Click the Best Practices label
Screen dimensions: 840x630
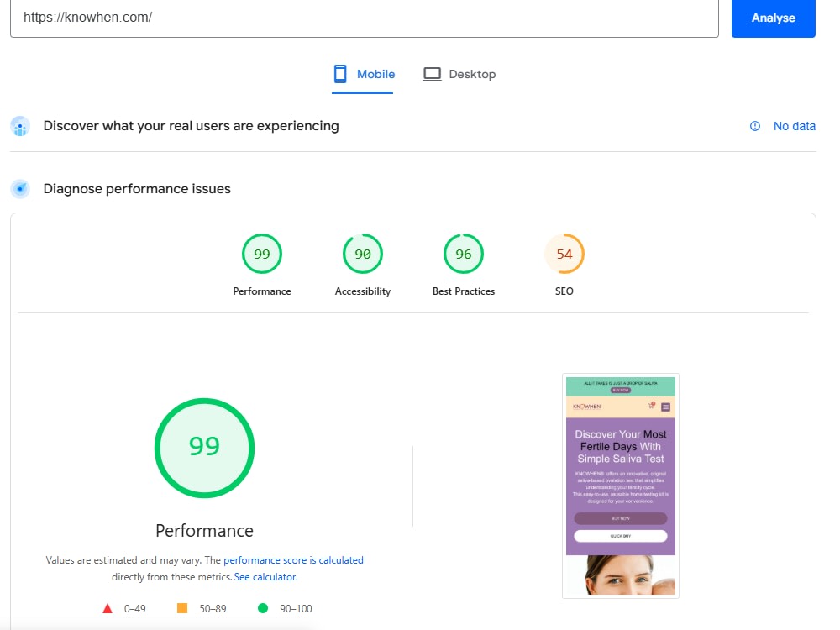(x=464, y=291)
